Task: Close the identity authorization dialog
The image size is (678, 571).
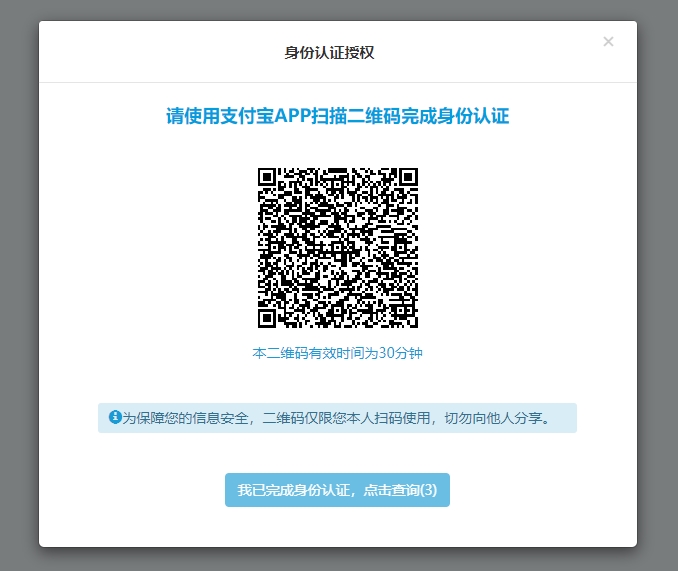Action: pos(608,42)
